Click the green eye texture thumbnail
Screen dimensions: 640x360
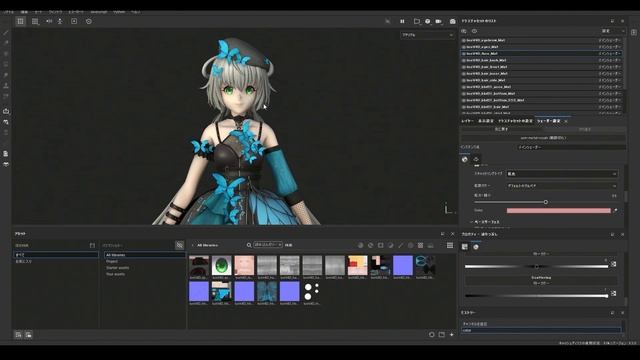pos(222,266)
